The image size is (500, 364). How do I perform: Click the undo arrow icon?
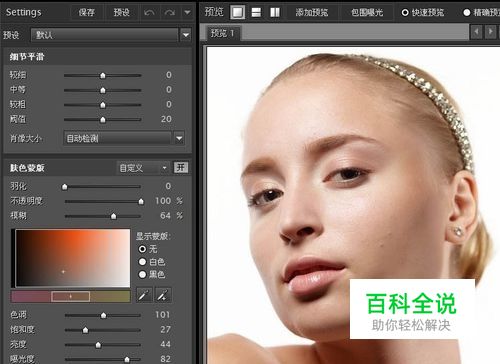pos(149,13)
